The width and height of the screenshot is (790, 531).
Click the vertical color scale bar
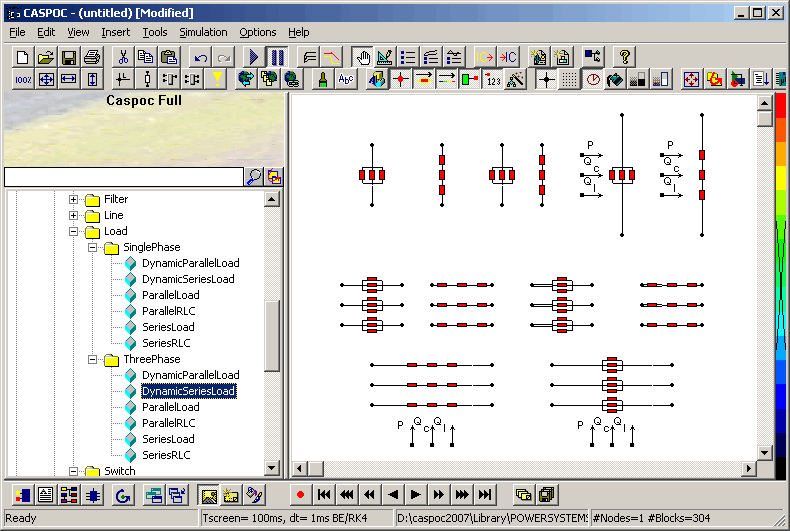click(x=781, y=280)
